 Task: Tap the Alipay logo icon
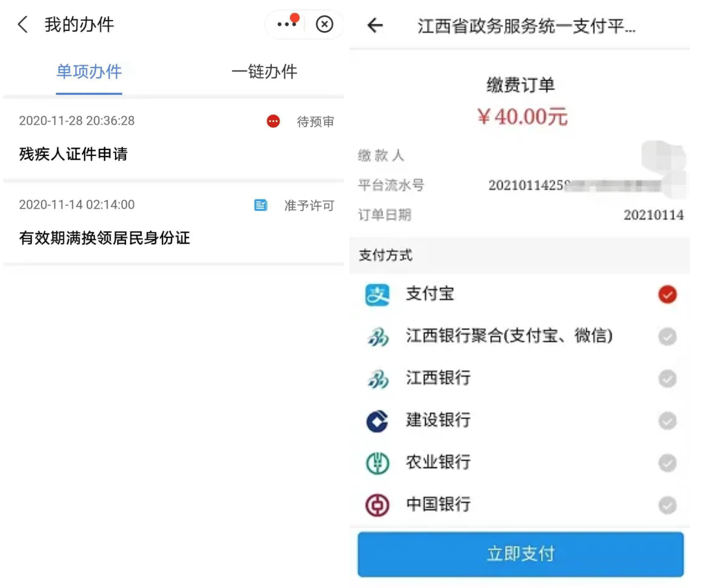pos(378,295)
